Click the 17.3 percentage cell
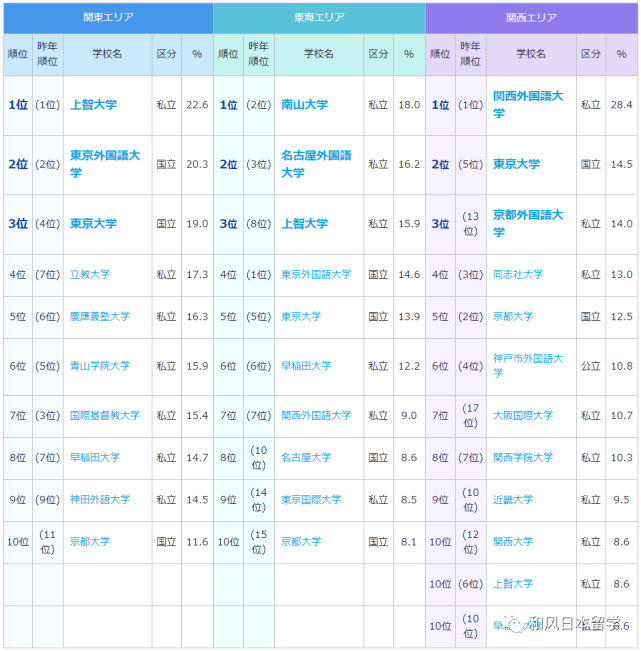The image size is (641, 651). point(197,274)
